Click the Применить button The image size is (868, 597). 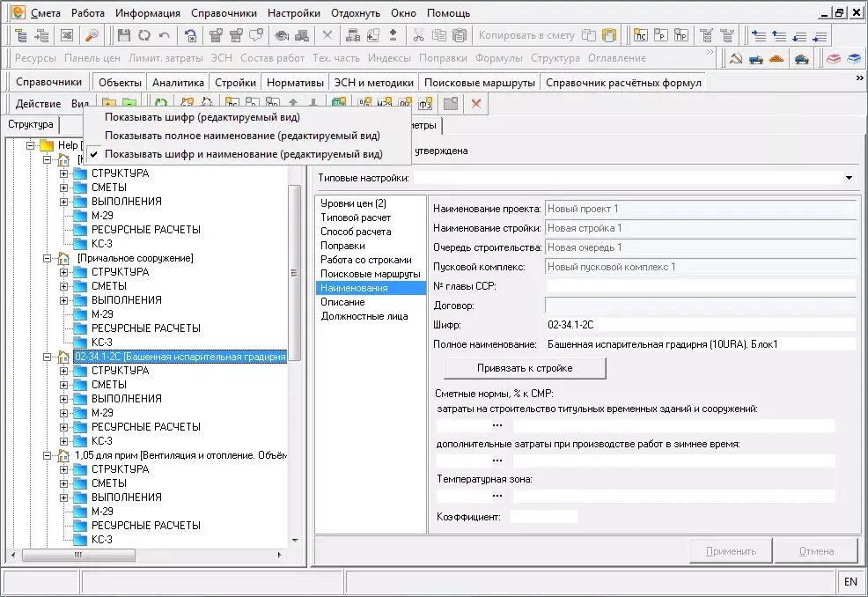[731, 551]
